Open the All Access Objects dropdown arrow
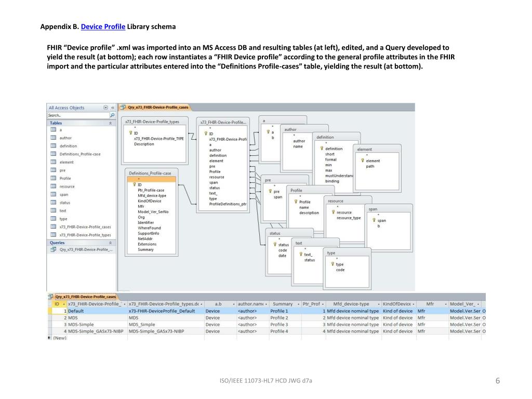This screenshot has width=532, height=399. click(x=105, y=108)
